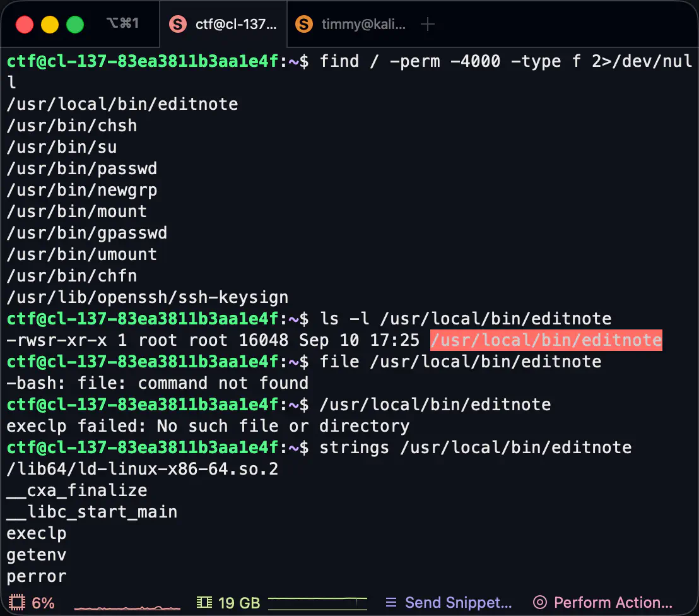The height and width of the screenshot is (616, 699).
Task: Select the ctf@cl-137 tab
Action: [x=236, y=25]
